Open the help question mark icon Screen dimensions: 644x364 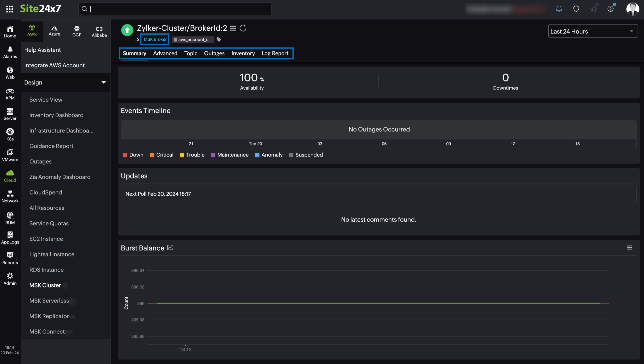click(610, 9)
